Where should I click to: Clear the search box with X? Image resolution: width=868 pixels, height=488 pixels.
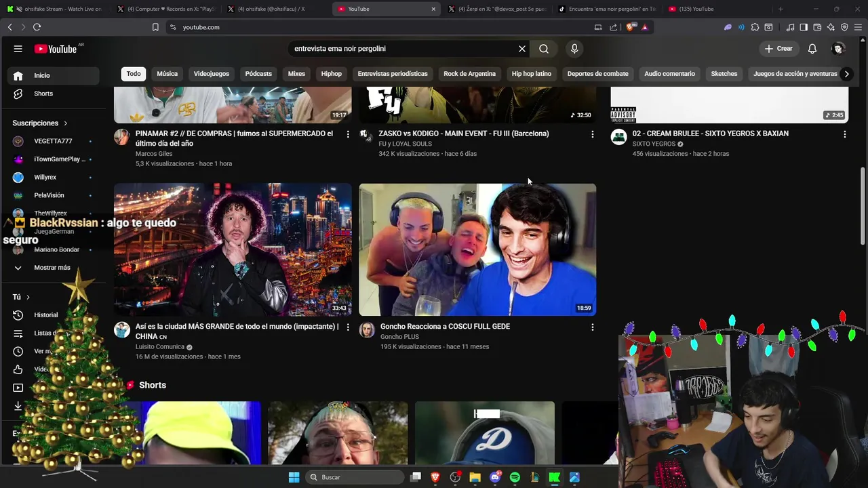point(522,49)
